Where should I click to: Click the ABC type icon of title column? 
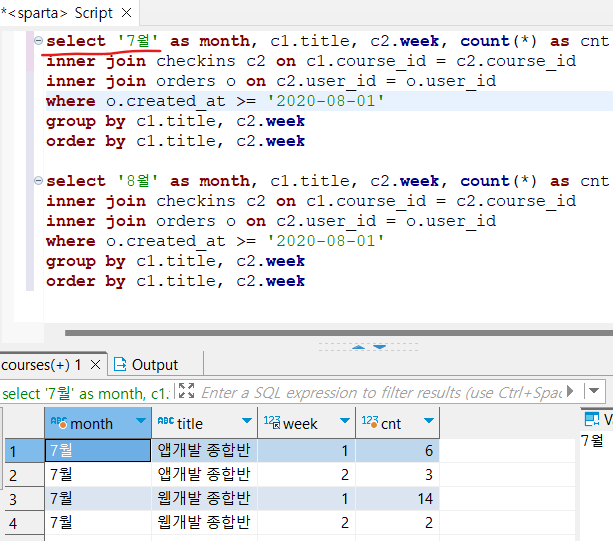(x=166, y=421)
